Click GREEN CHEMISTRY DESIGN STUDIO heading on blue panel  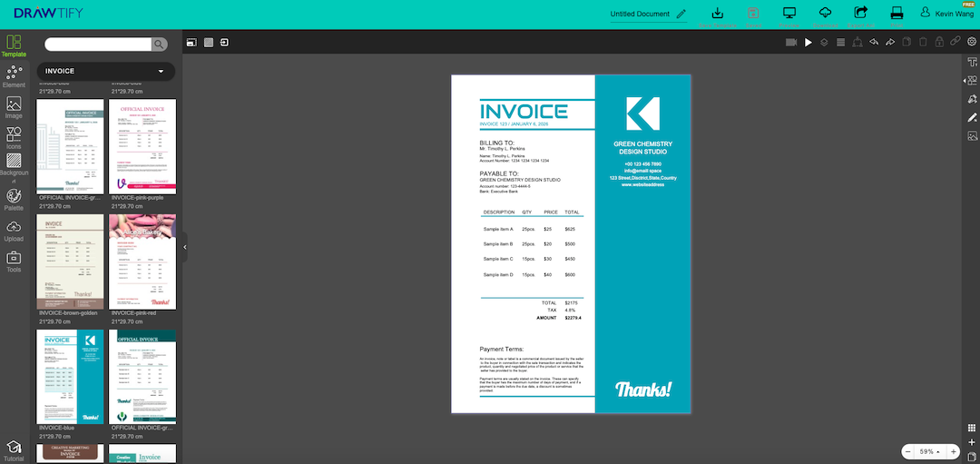(x=643, y=148)
